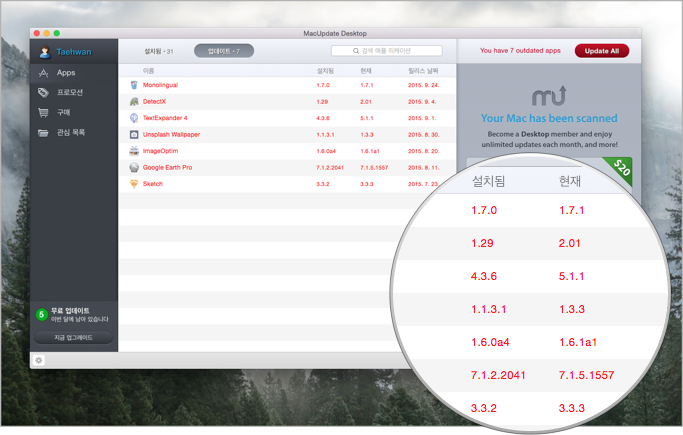Click the Your Mac has been scanned heading
This screenshot has height=435, width=683.
pos(549,118)
